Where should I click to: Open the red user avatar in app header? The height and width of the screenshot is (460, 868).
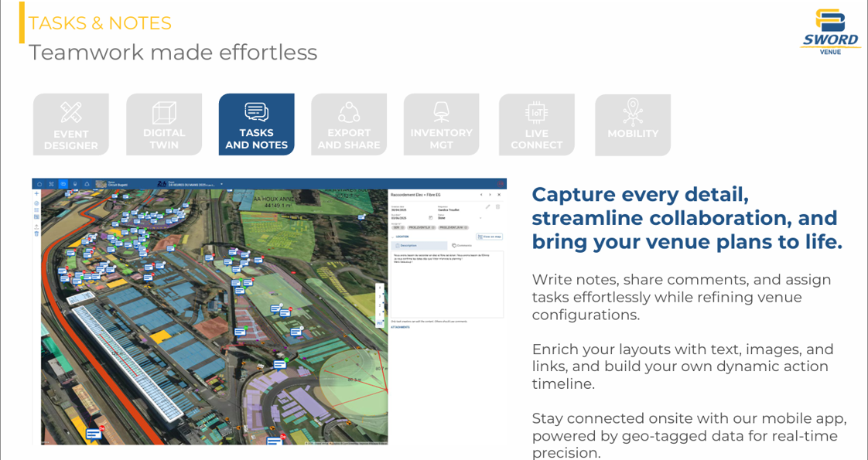click(x=501, y=184)
